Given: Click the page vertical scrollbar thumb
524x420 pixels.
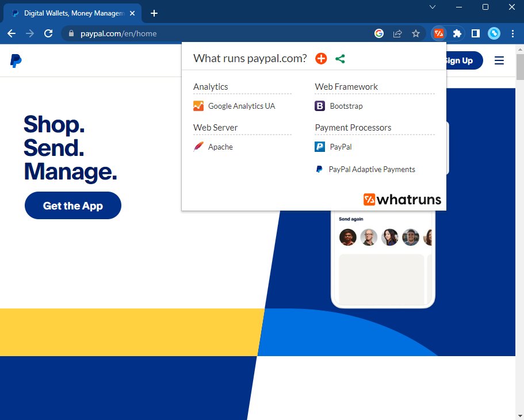Looking at the screenshot, I should pos(520,67).
